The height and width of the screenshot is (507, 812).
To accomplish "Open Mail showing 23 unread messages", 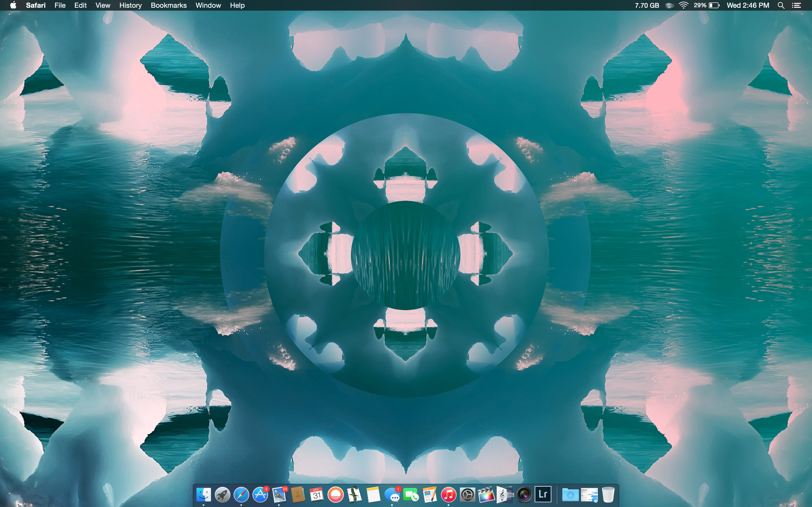I will (279, 495).
